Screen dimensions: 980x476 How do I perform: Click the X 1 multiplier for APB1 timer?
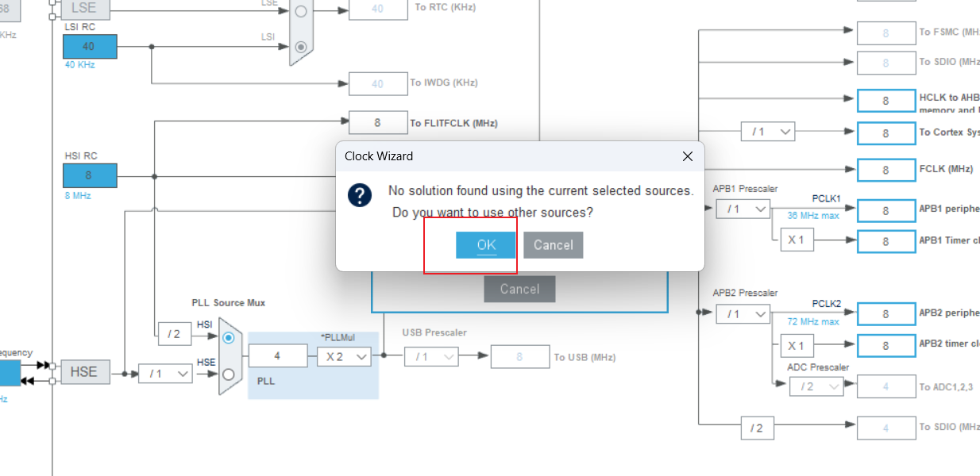796,240
